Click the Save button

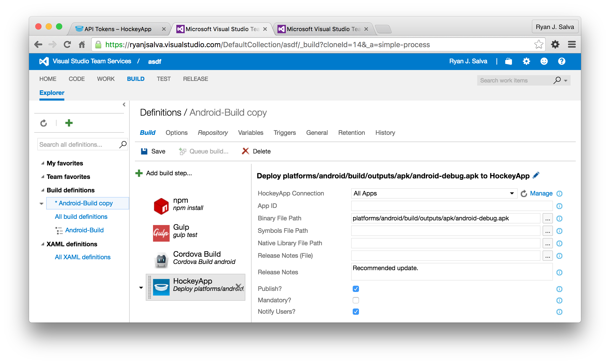153,151
